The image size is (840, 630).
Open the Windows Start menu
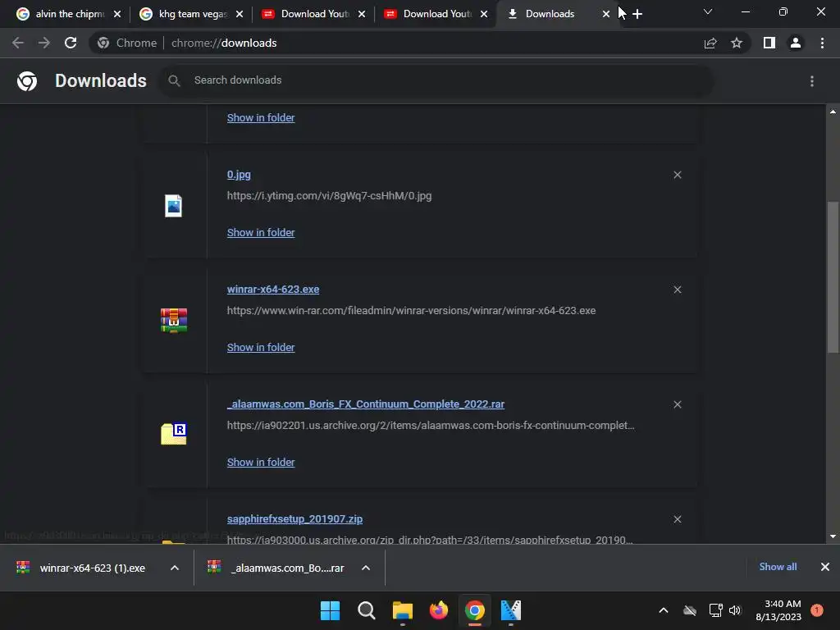(330, 610)
